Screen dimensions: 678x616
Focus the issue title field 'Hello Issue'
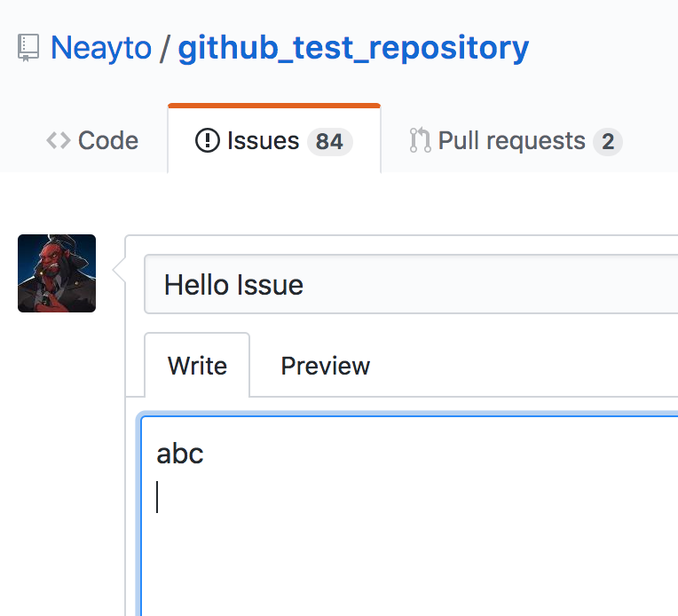coord(411,284)
